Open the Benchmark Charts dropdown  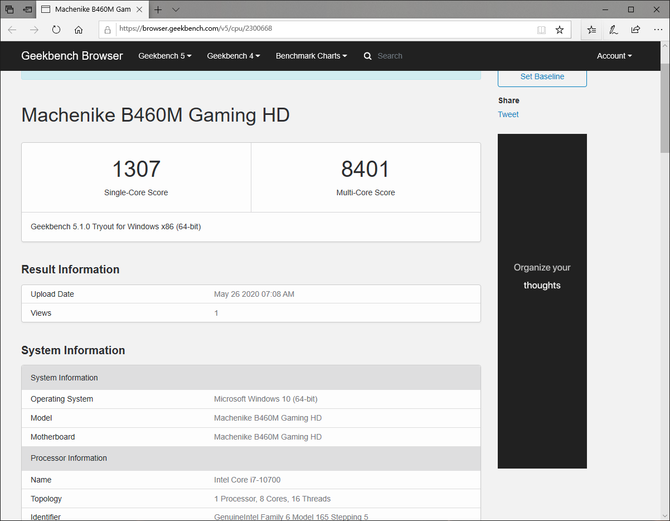(311, 56)
